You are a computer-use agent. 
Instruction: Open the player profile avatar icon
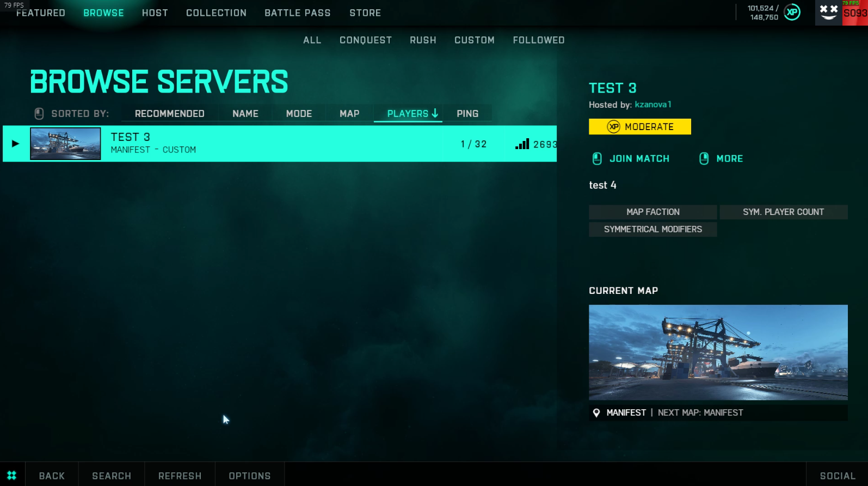pyautogui.click(x=828, y=13)
